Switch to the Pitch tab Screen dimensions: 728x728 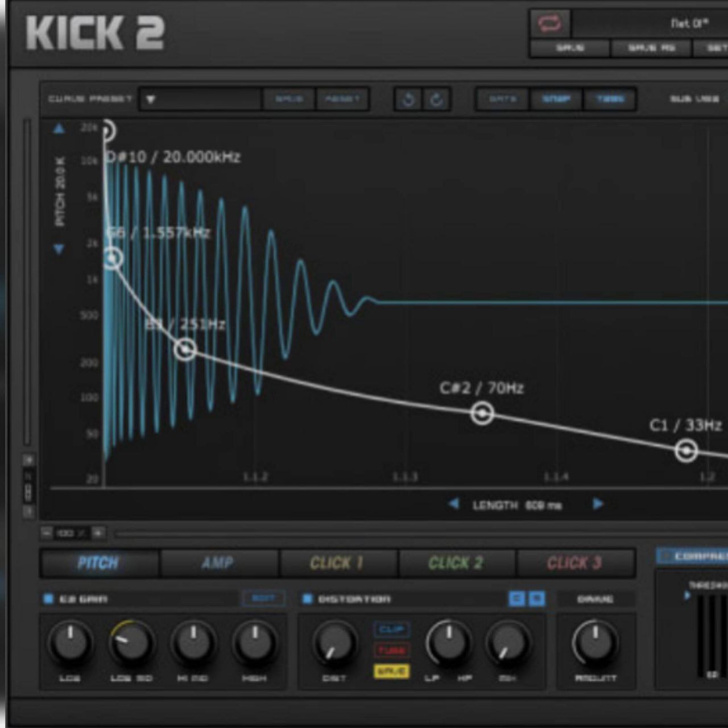100,563
